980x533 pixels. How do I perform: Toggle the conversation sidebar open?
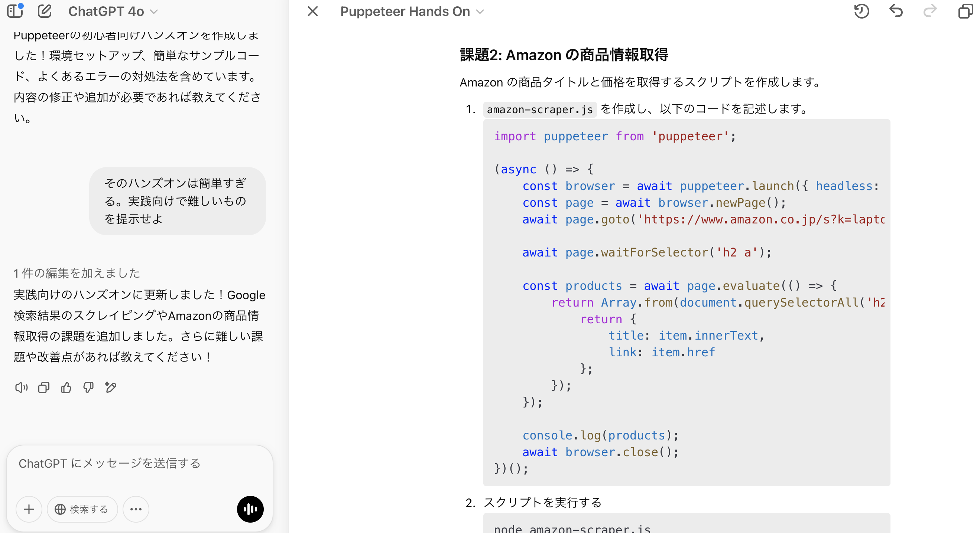(15, 11)
